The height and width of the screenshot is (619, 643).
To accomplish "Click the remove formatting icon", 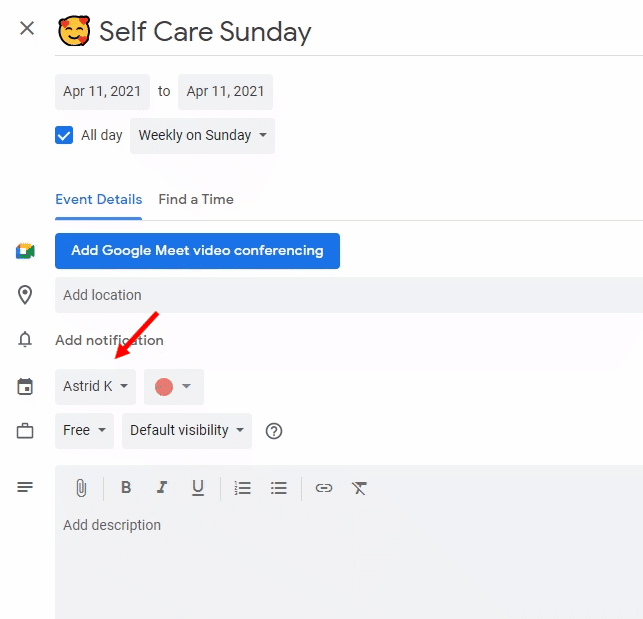I will (359, 488).
